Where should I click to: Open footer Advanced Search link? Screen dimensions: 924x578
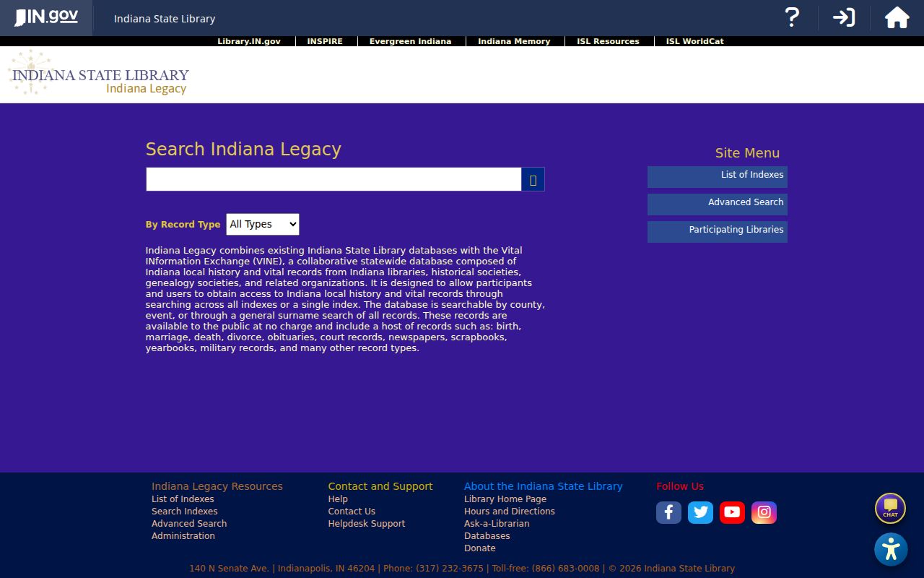[x=189, y=524]
